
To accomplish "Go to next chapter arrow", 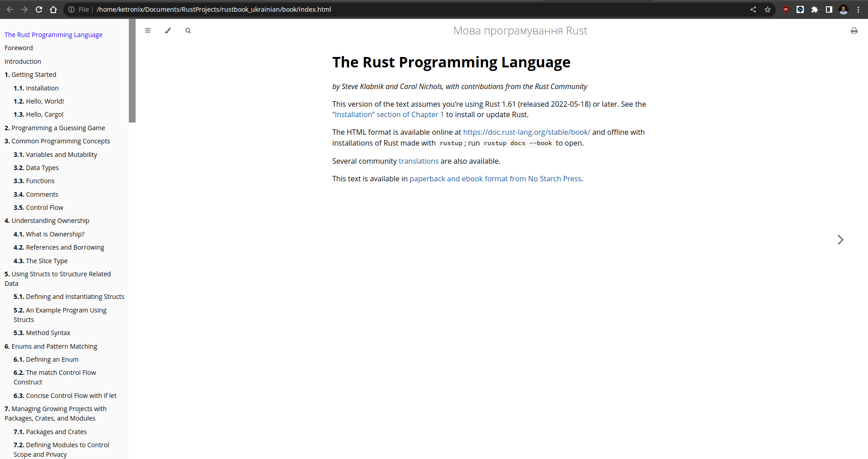I will [x=840, y=240].
